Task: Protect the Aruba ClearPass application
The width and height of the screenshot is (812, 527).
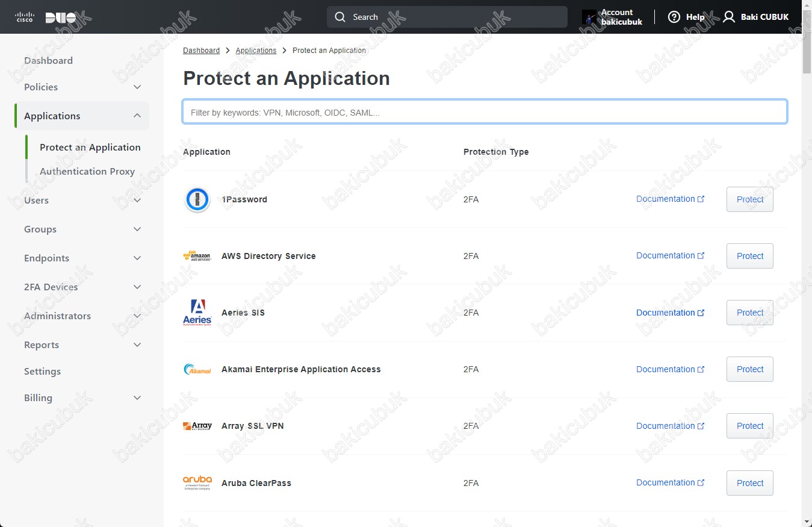Action: click(x=750, y=483)
